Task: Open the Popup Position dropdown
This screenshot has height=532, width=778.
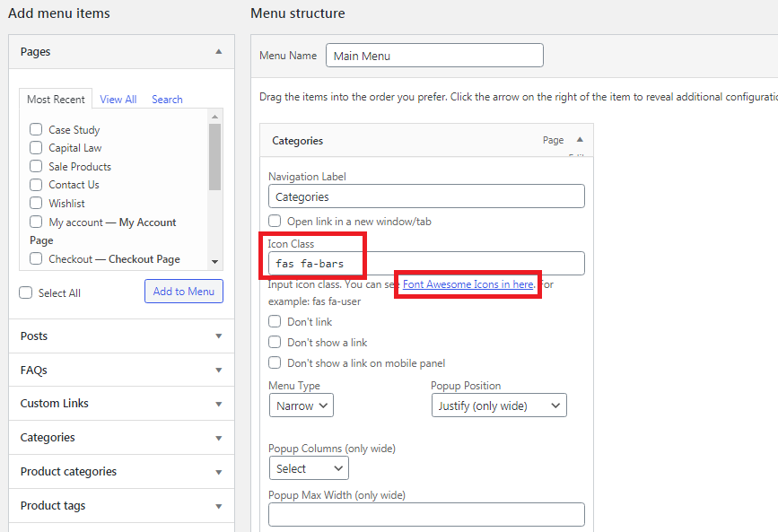Action: [498, 406]
